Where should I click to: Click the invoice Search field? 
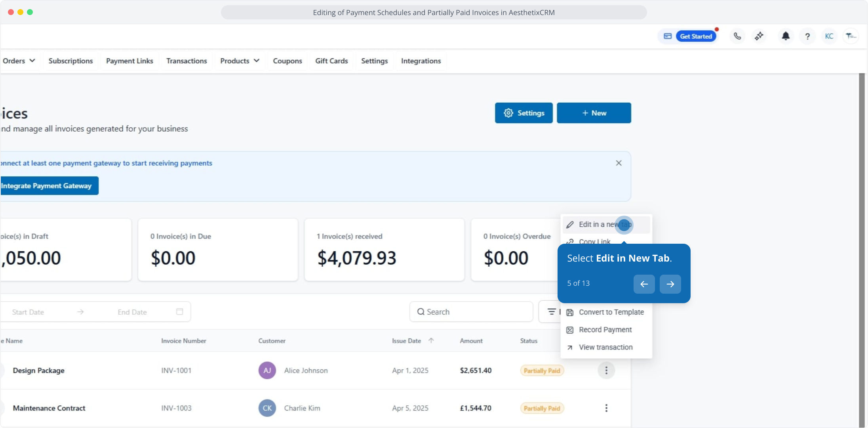coord(471,312)
